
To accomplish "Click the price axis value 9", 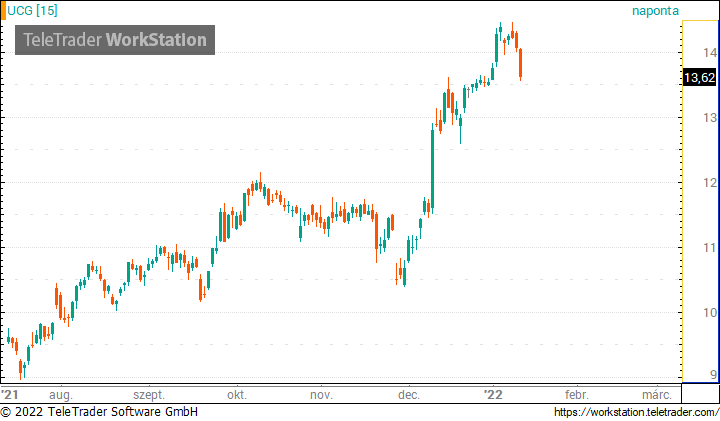I will point(713,375).
